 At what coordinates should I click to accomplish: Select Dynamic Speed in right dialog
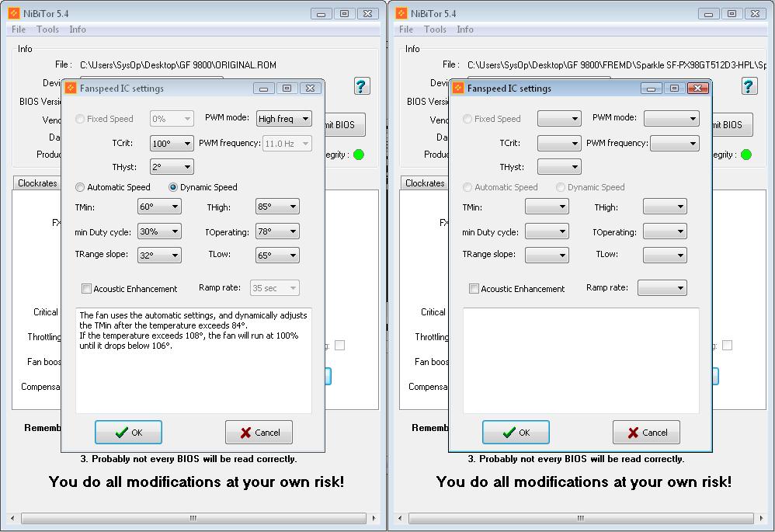[x=591, y=187]
